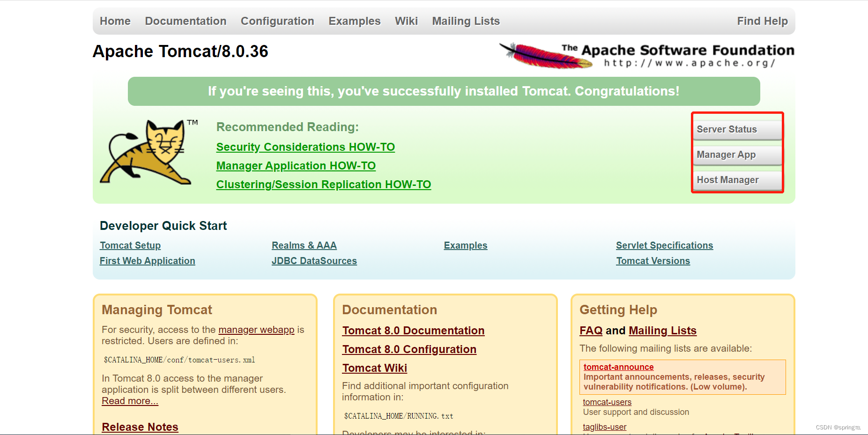Click the manager webapp link
The height and width of the screenshot is (435, 868).
click(256, 330)
